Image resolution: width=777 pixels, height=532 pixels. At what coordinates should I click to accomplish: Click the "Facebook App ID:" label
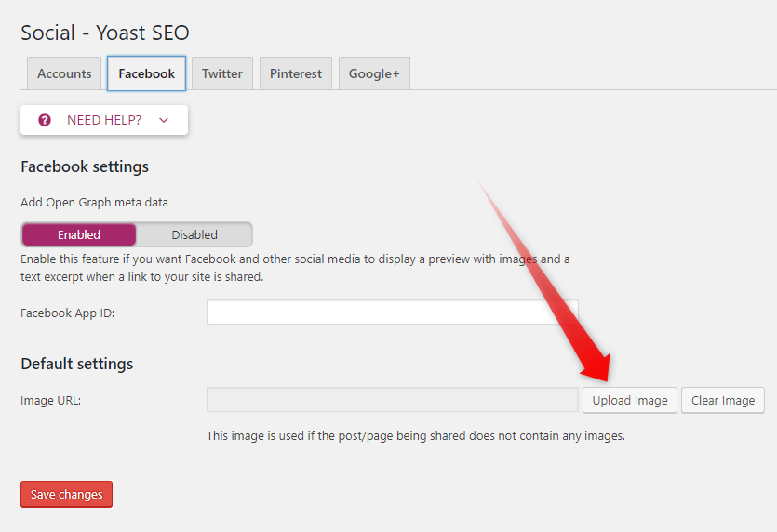pos(67,313)
